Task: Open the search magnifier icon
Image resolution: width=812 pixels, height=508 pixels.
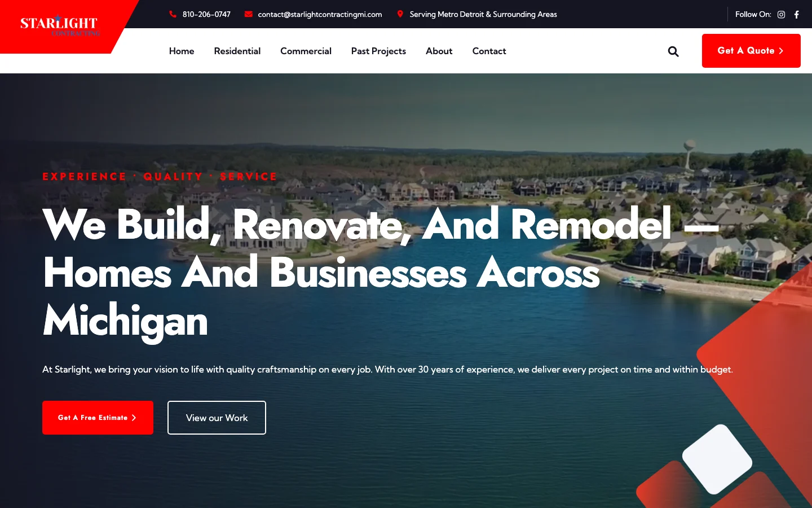Action: pyautogui.click(x=673, y=51)
